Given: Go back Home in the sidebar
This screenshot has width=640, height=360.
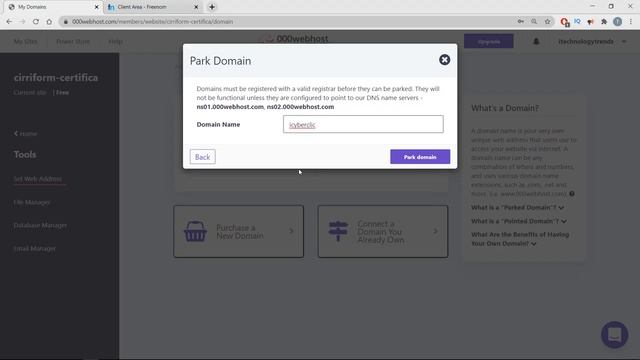Looking at the screenshot, I should click(x=25, y=133).
